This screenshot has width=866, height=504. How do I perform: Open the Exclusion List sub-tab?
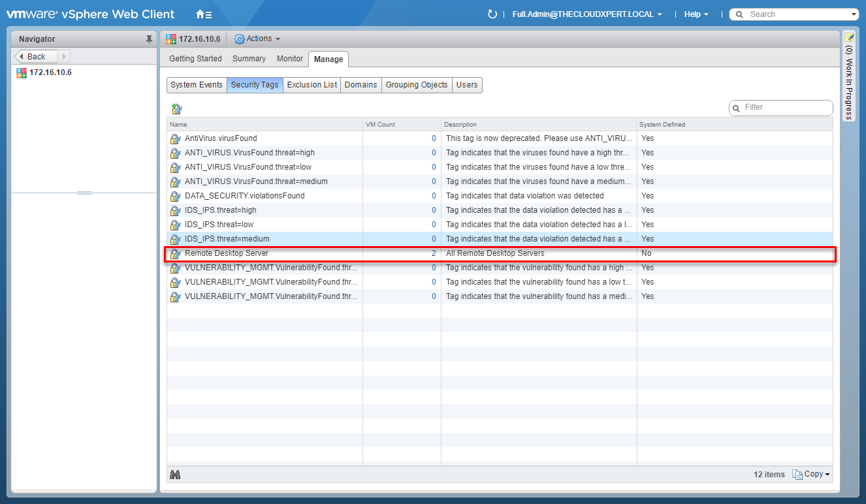click(x=312, y=85)
